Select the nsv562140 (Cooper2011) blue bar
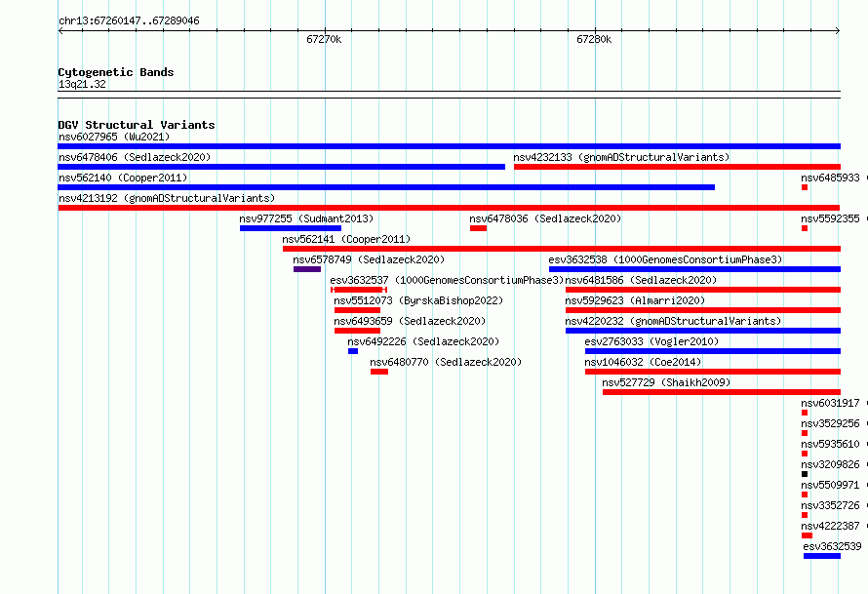This screenshot has height=594, width=868. tap(386, 187)
